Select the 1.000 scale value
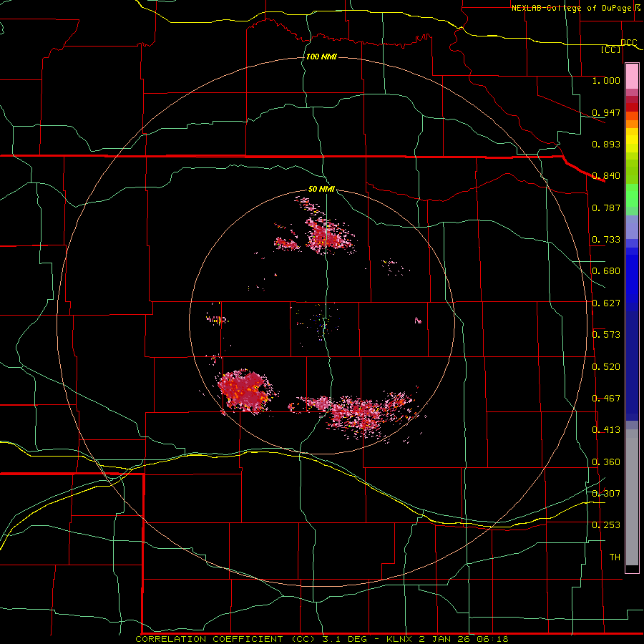This screenshot has height=644, width=644. tap(606, 80)
